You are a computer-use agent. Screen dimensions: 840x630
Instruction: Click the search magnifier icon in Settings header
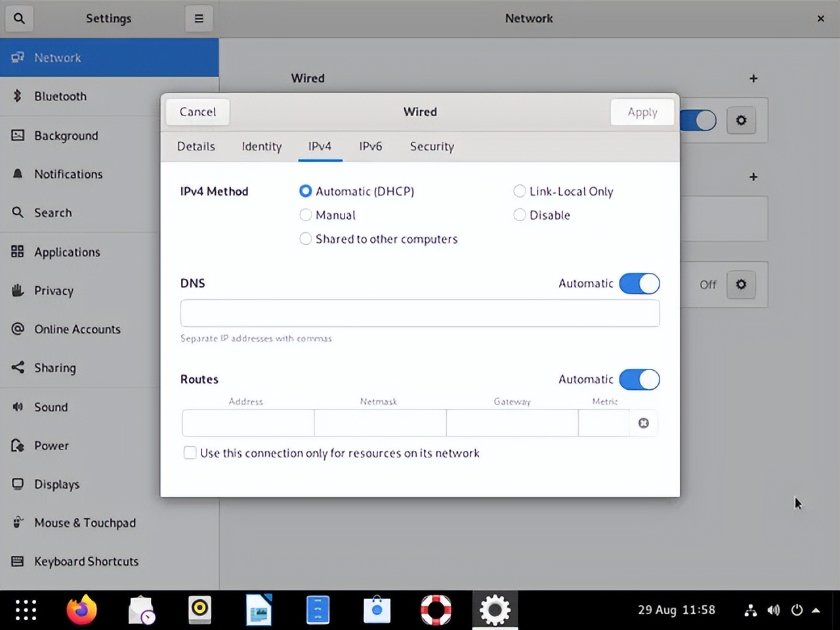pos(19,18)
